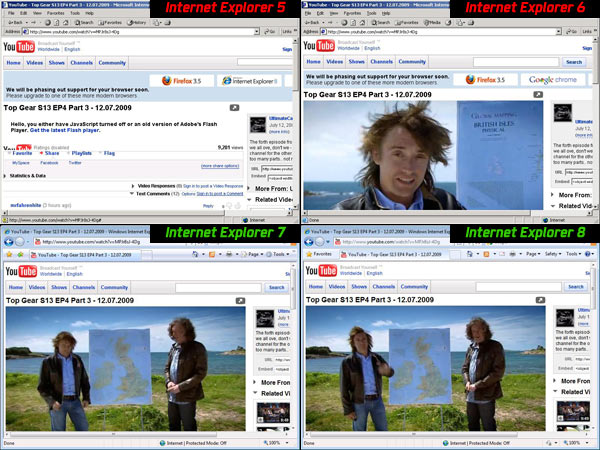Screen dimensions: 600x450
Task: Click the Favorites toolbar button in IE5
Action: [110, 21]
